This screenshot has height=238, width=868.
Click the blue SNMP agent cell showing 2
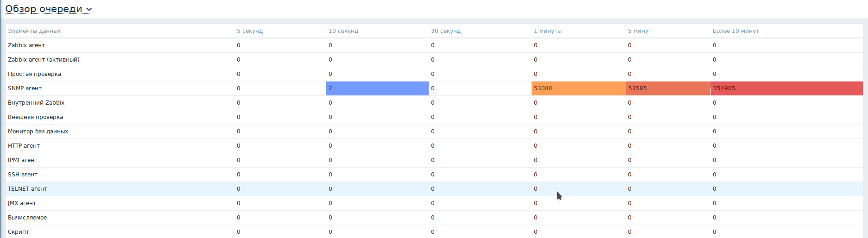click(x=377, y=88)
